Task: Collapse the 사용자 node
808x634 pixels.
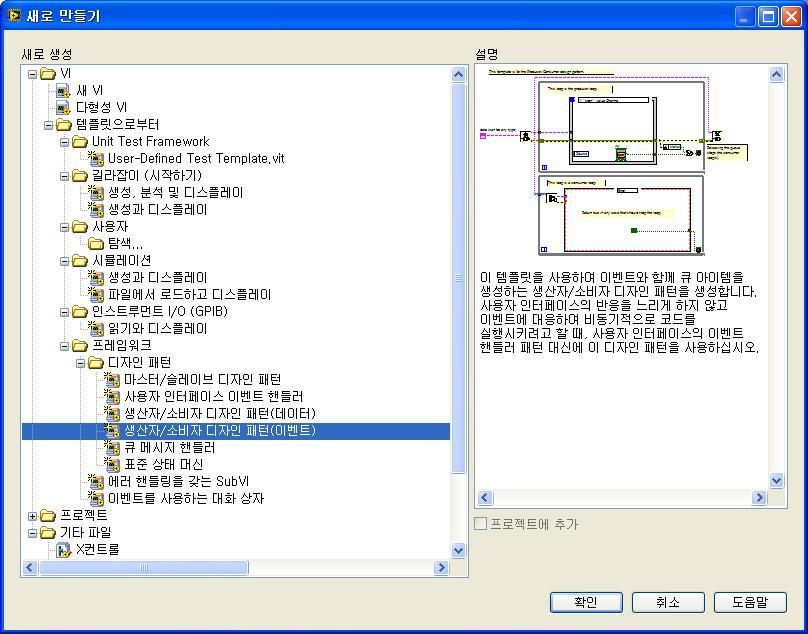Action: [64, 227]
